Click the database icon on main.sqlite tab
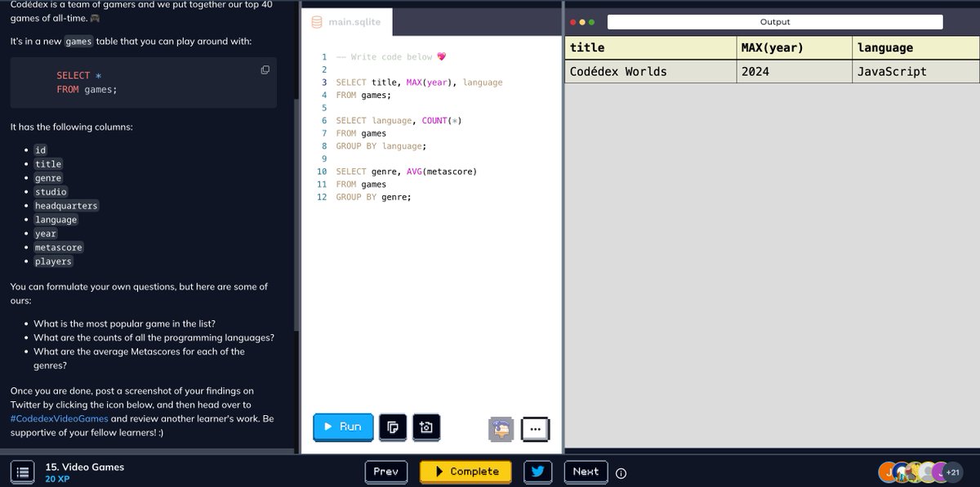The height and width of the screenshot is (487, 980). tap(317, 22)
